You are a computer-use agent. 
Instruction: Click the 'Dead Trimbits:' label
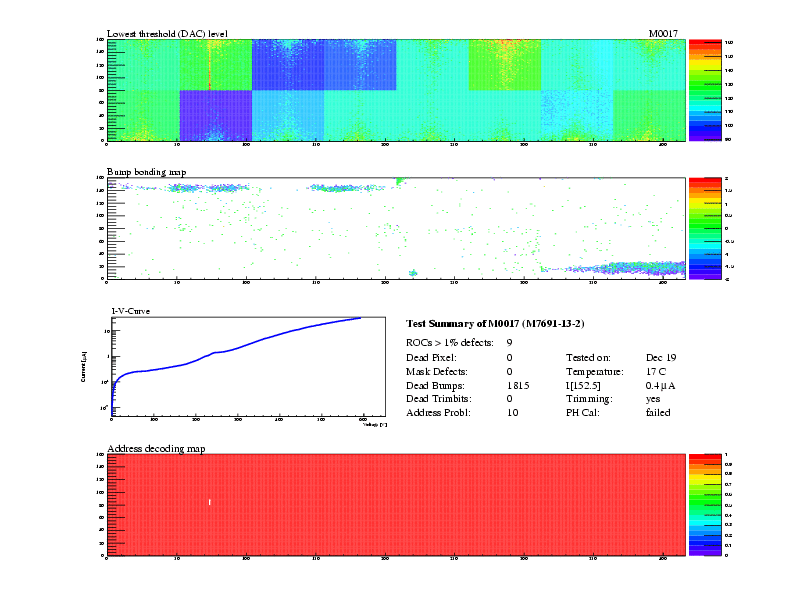[x=439, y=399]
